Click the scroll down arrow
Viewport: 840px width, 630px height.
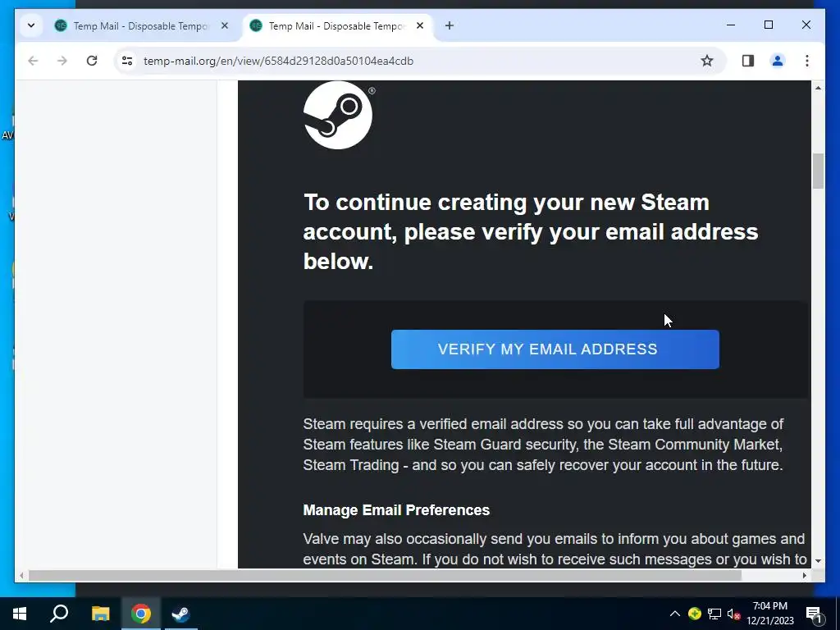(x=818, y=561)
